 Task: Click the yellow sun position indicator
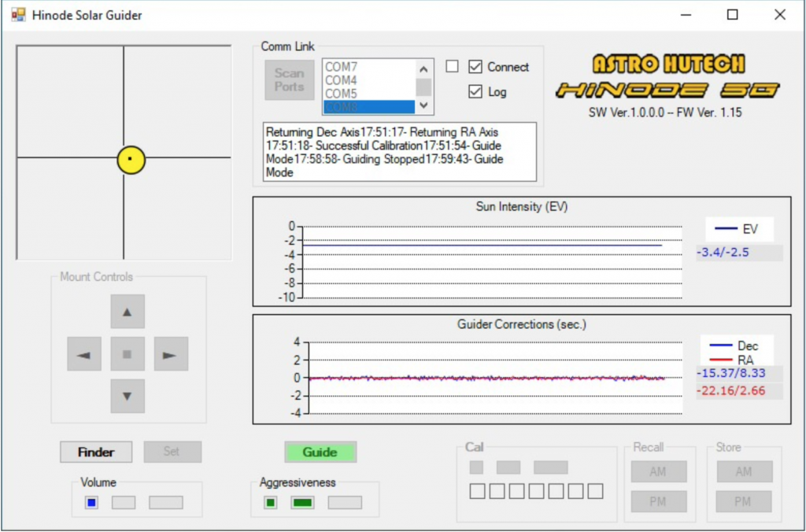[131, 160]
